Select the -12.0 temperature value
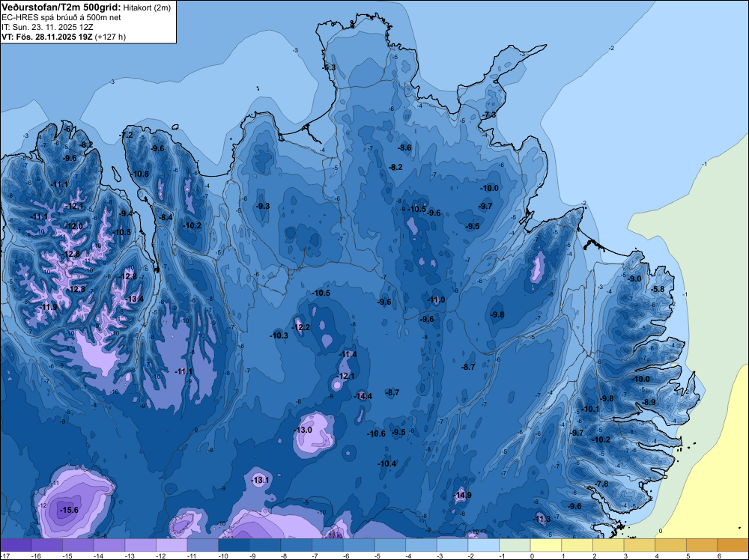 click(74, 226)
